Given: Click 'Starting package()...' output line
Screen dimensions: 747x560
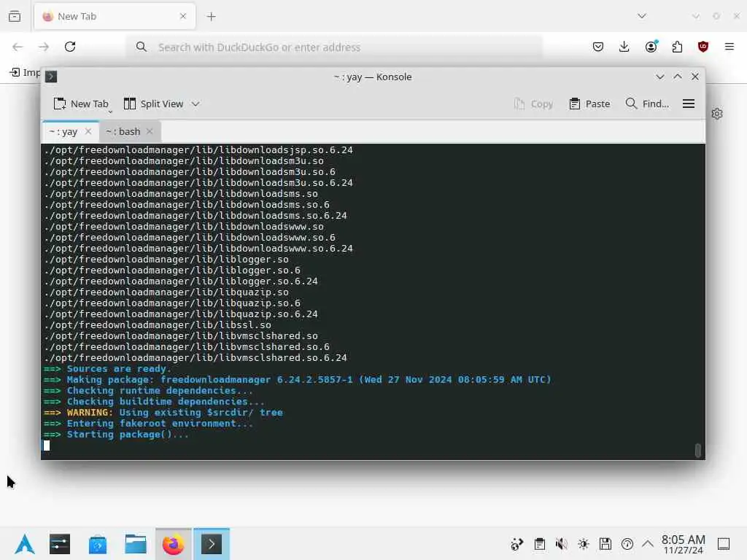Looking at the screenshot, I should 116,435.
